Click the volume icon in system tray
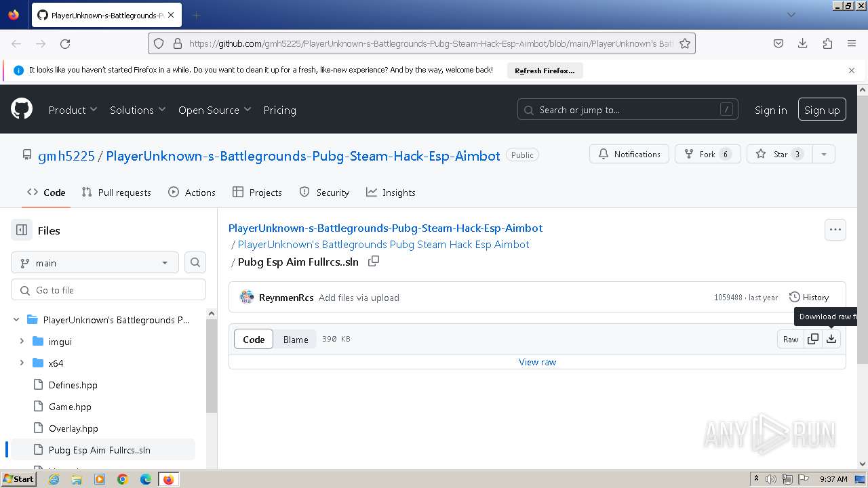 coord(771,479)
